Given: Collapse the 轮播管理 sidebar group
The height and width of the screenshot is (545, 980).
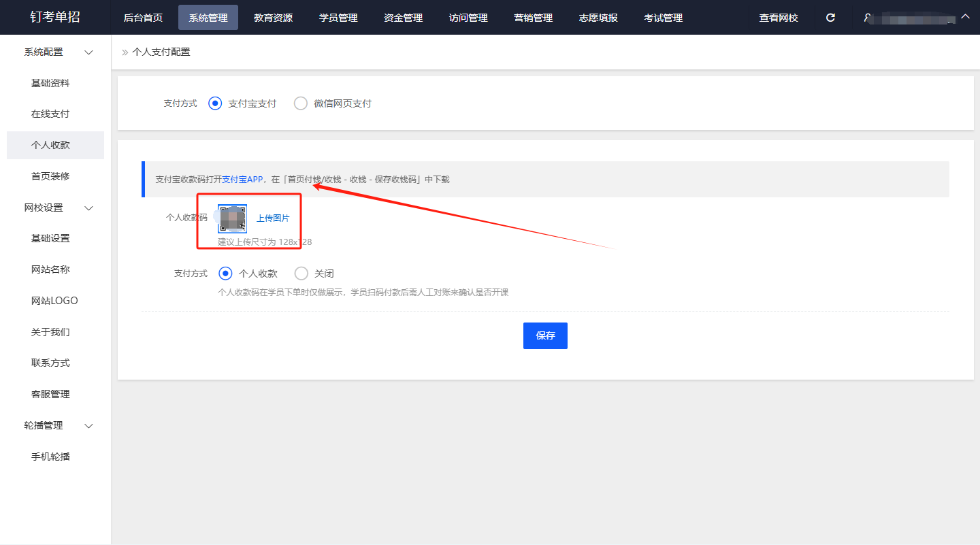Looking at the screenshot, I should pos(88,426).
